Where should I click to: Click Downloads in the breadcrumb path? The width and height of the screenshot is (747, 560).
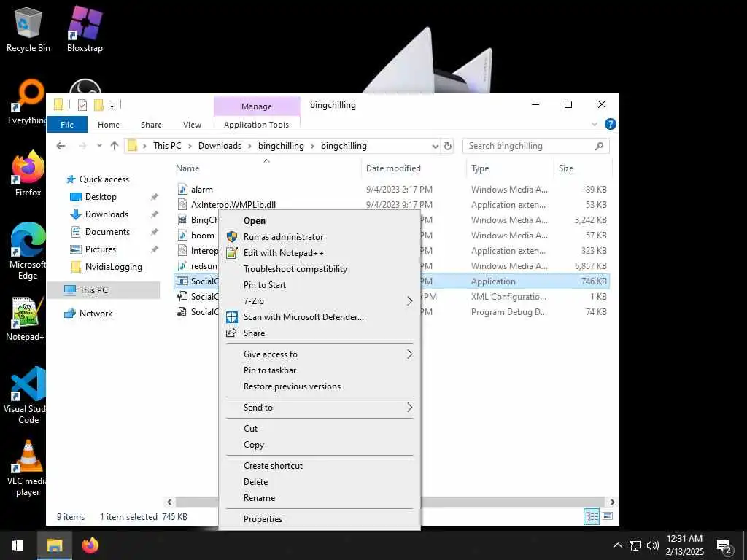(220, 146)
